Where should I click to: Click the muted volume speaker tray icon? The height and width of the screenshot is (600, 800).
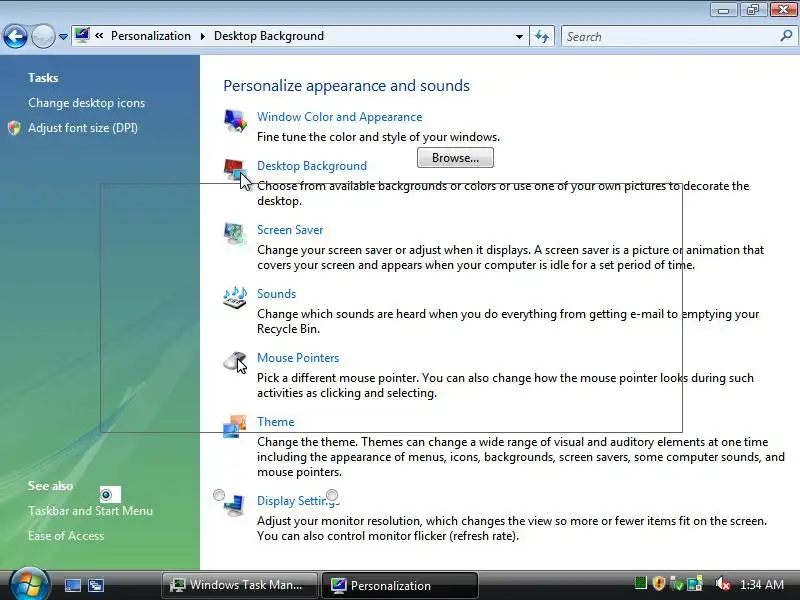point(722,584)
